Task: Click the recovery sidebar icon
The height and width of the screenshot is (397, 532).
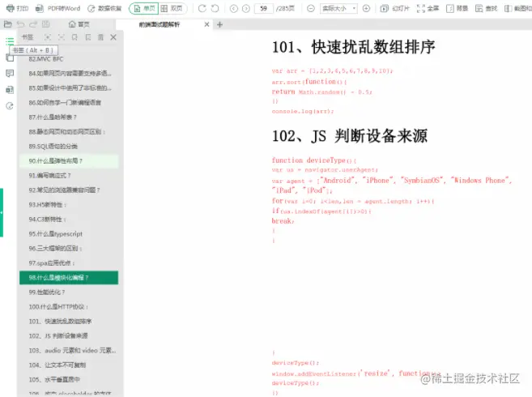Action: tap(10, 106)
